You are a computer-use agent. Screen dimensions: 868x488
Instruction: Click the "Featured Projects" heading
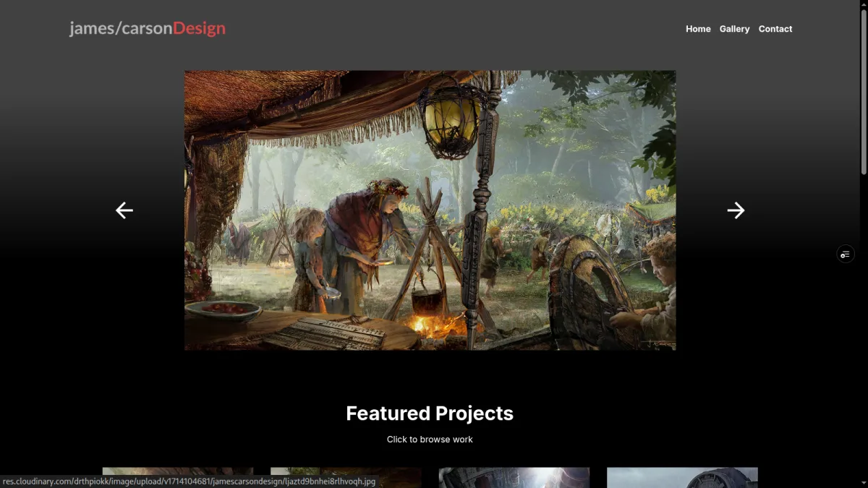tap(430, 413)
